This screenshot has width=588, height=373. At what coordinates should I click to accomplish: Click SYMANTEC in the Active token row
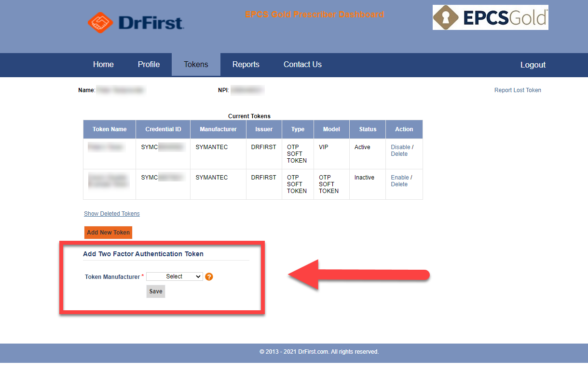[212, 147]
